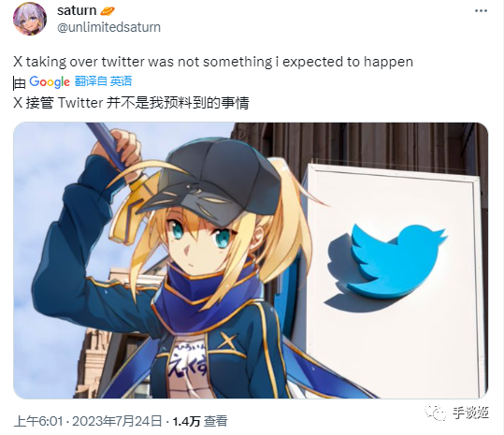This screenshot has width=504, height=435.
Task: Open the saturn display name
Action: [77, 10]
